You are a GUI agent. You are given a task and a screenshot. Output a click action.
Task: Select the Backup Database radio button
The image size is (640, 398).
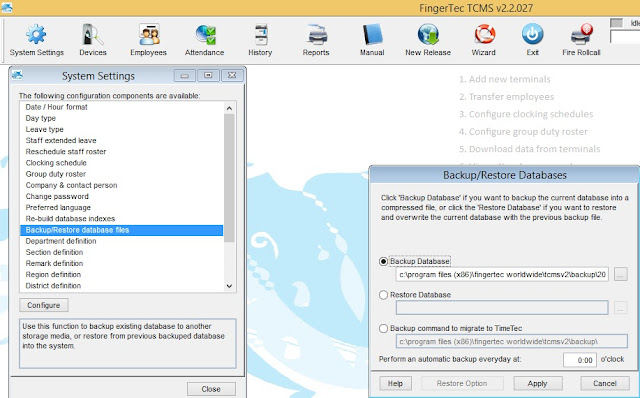(x=383, y=261)
